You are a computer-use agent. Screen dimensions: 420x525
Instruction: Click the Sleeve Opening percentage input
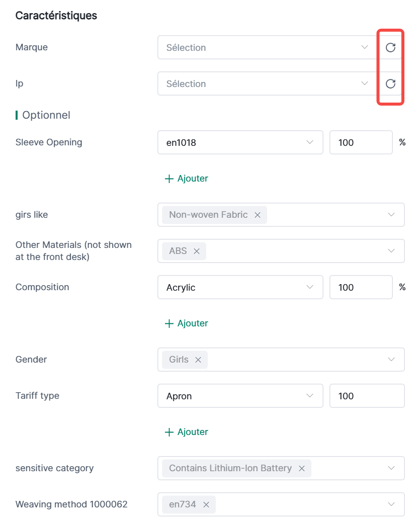tap(360, 143)
